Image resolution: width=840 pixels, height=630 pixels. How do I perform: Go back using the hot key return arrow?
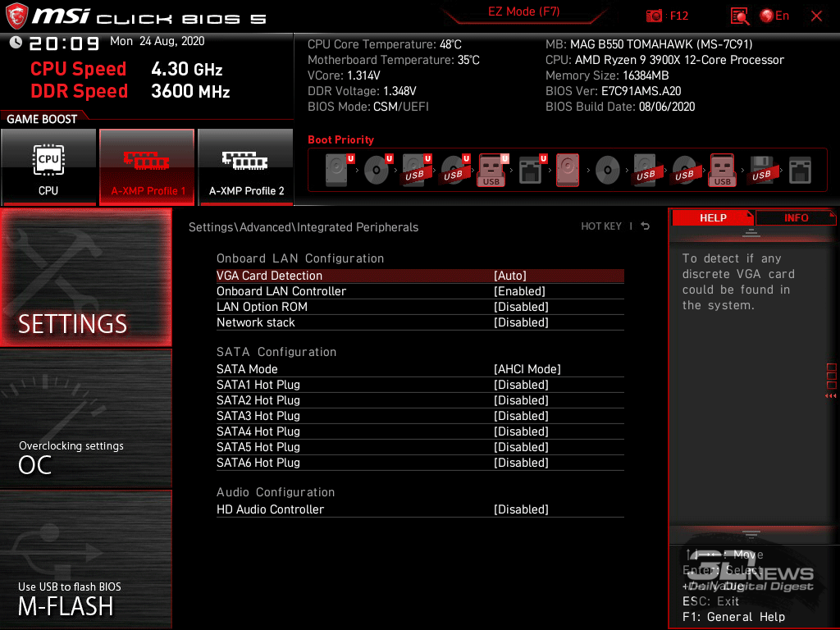(645, 226)
